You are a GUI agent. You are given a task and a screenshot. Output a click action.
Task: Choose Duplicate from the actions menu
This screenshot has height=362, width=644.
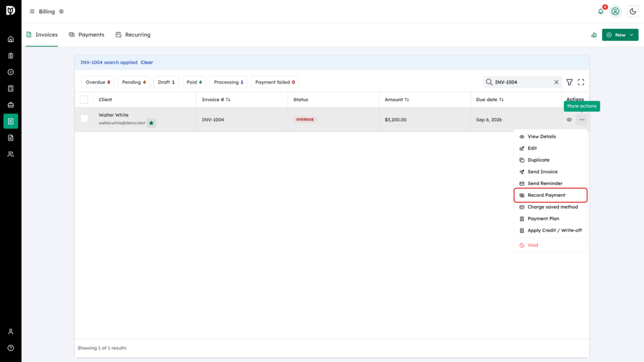(x=550, y=160)
